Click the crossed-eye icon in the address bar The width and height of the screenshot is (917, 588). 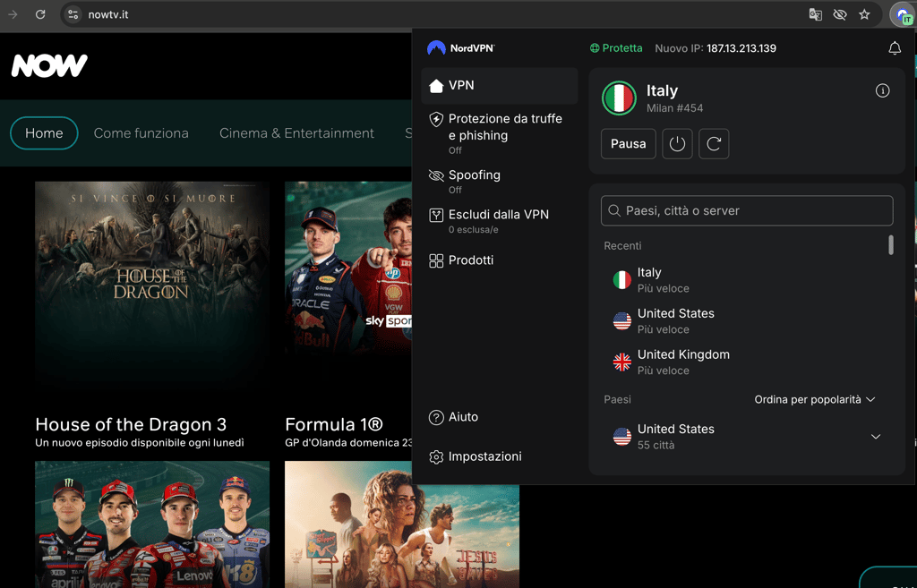pos(840,14)
